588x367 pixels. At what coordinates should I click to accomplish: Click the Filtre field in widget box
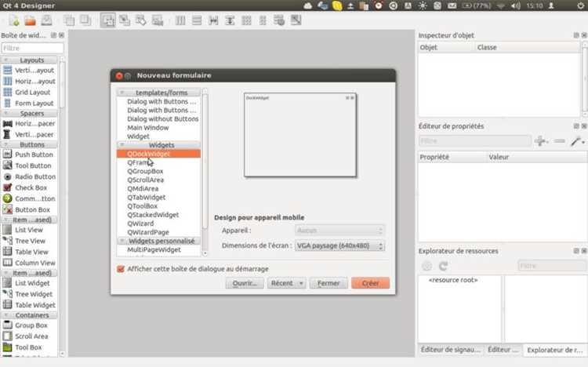point(33,48)
